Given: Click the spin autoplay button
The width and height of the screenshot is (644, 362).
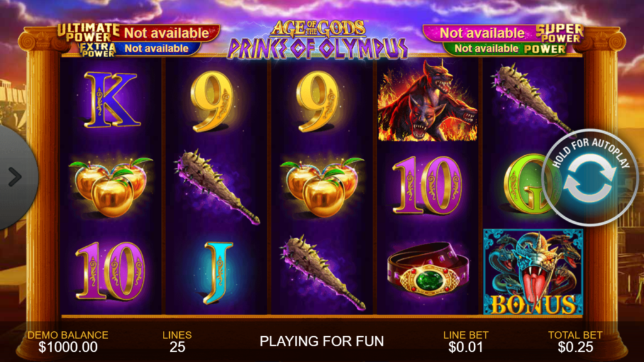Looking at the screenshot, I should [590, 178].
